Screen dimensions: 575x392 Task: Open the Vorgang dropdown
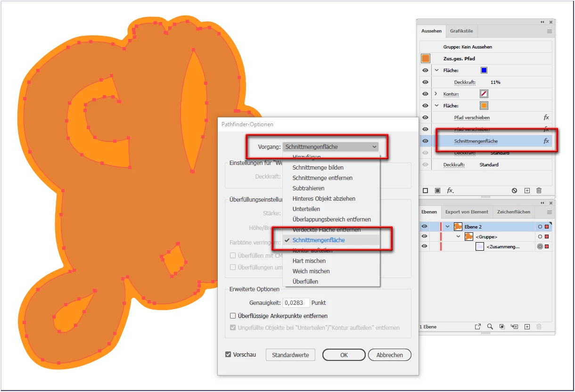(x=330, y=147)
